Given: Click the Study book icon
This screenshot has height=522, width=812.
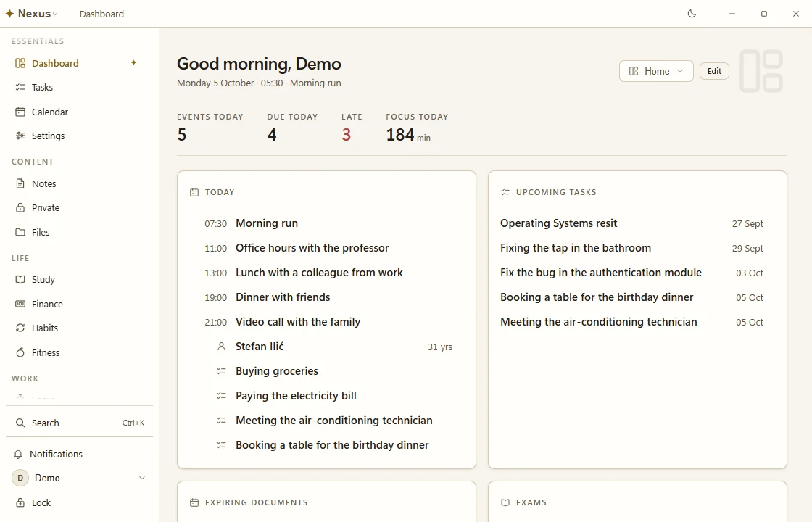Looking at the screenshot, I should pos(20,280).
